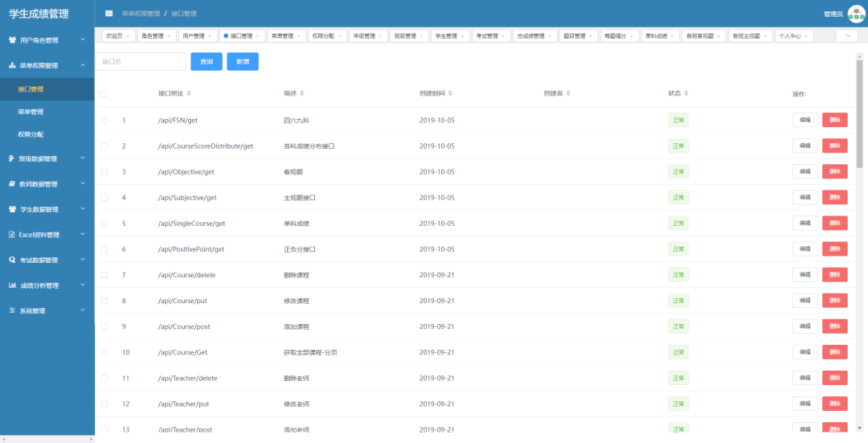Image resolution: width=868 pixels, height=443 pixels.
Task: Click the 用户角色管理 users icon
Action: [13, 40]
